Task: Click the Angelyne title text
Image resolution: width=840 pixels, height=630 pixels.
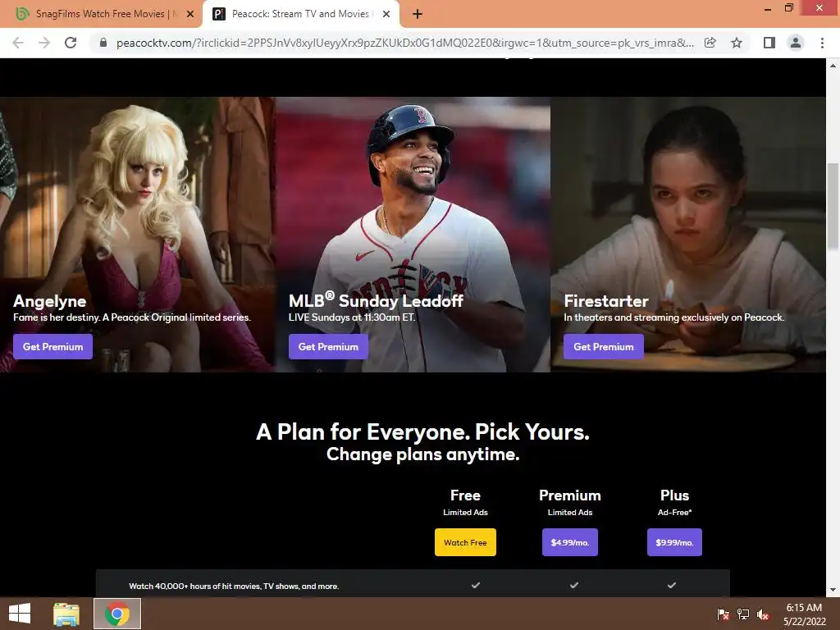Action: 50,301
